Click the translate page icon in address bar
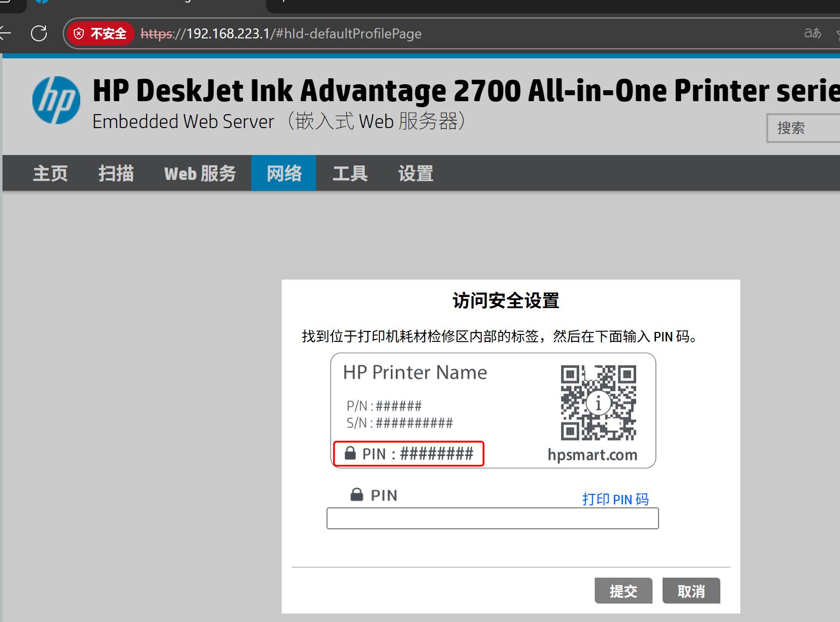Screen dimensions: 840x622 click(x=813, y=33)
